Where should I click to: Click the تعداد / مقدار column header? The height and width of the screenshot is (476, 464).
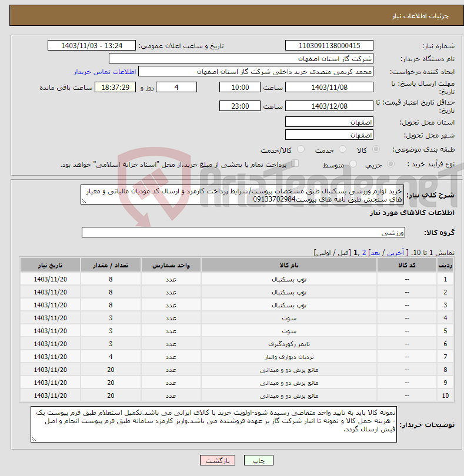click(x=111, y=265)
